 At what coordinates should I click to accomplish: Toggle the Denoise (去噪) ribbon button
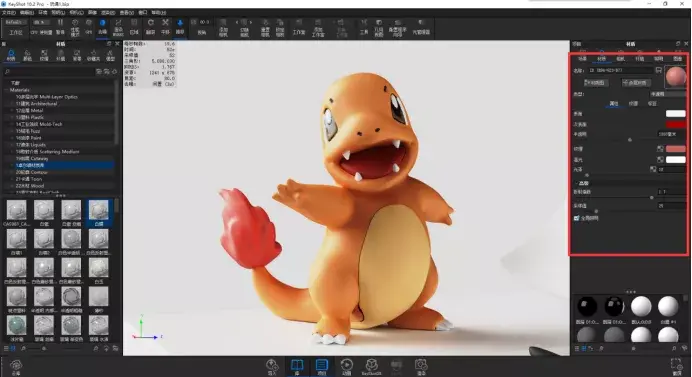[102, 26]
